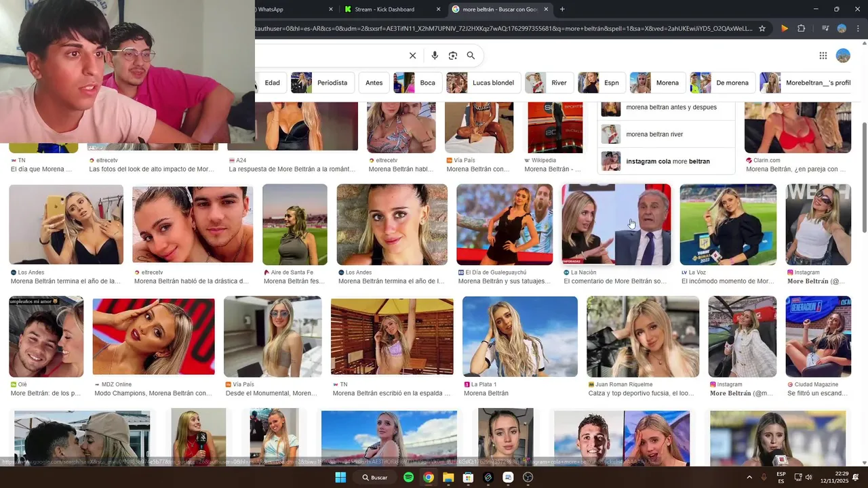Close the Stream - Kick Dashboard tab
This screenshot has width=868, height=488.
tap(438, 9)
